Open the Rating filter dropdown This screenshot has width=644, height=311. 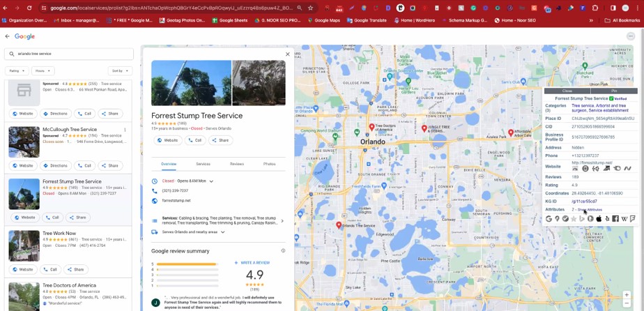click(x=16, y=70)
